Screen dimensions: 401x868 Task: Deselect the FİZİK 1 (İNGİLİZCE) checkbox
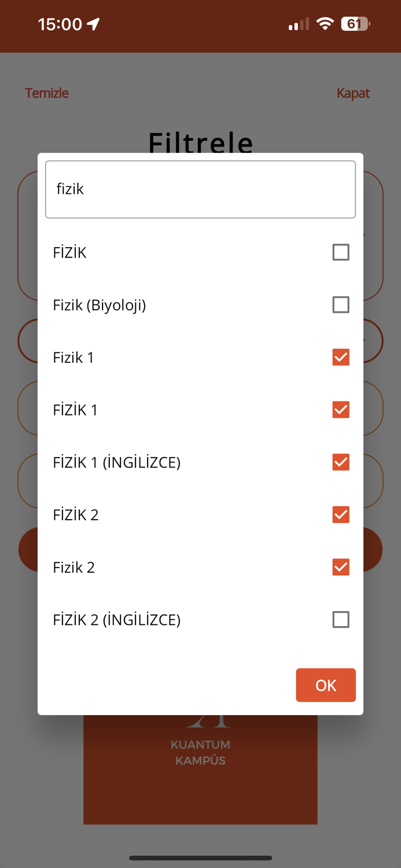pos(341,462)
